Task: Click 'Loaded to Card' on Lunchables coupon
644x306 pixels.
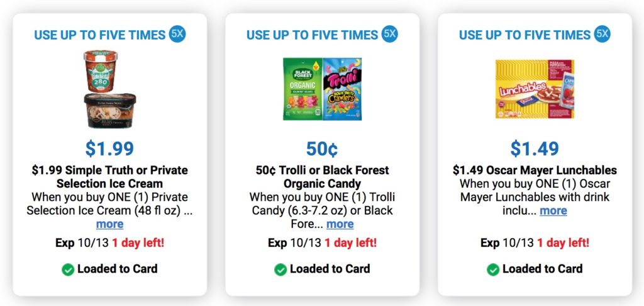Action: [x=543, y=269]
